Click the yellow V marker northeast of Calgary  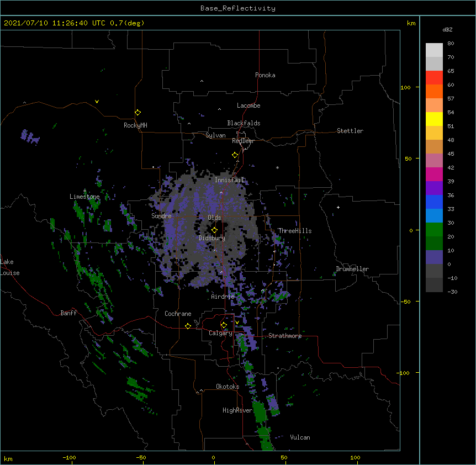[237, 323]
